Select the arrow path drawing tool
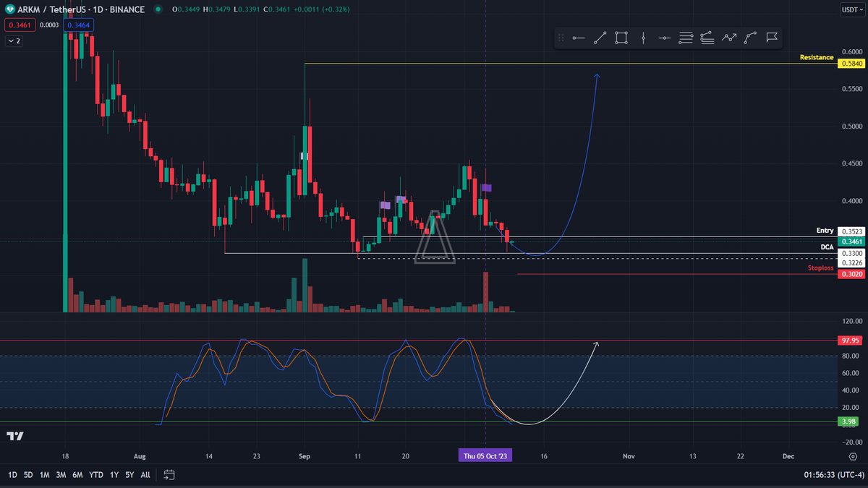Screen dimensions: 868x488 729,38
